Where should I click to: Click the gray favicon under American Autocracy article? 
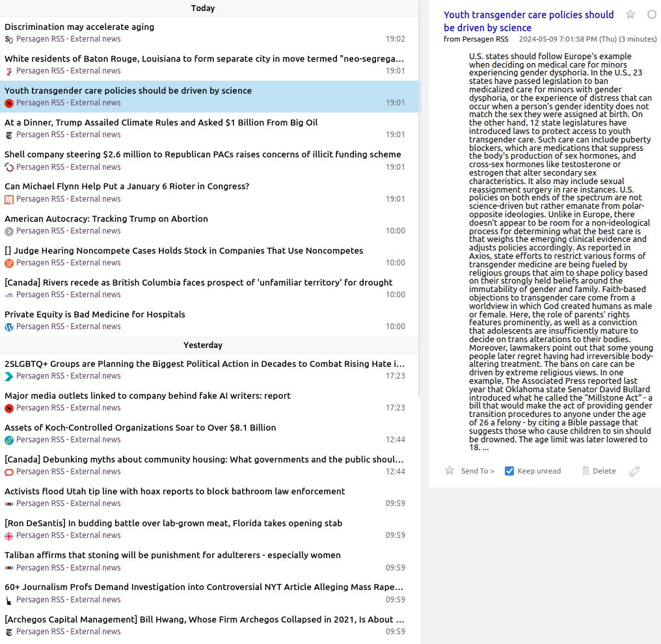tap(9, 232)
